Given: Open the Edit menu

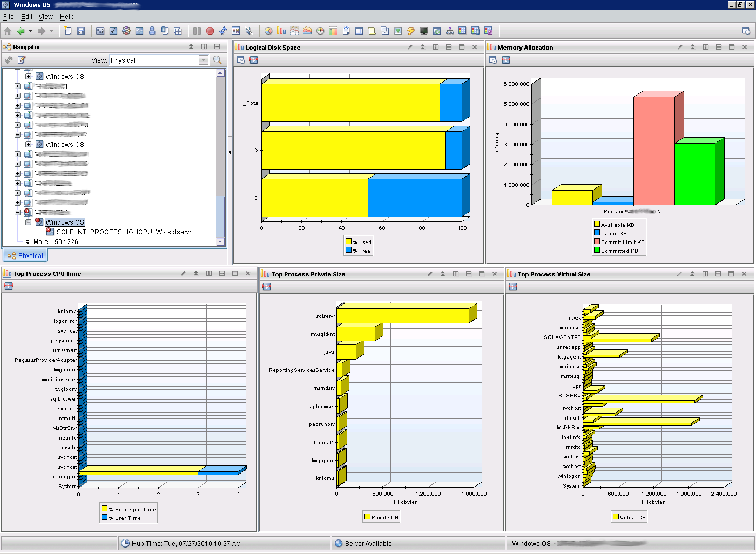Looking at the screenshot, I should pos(26,17).
